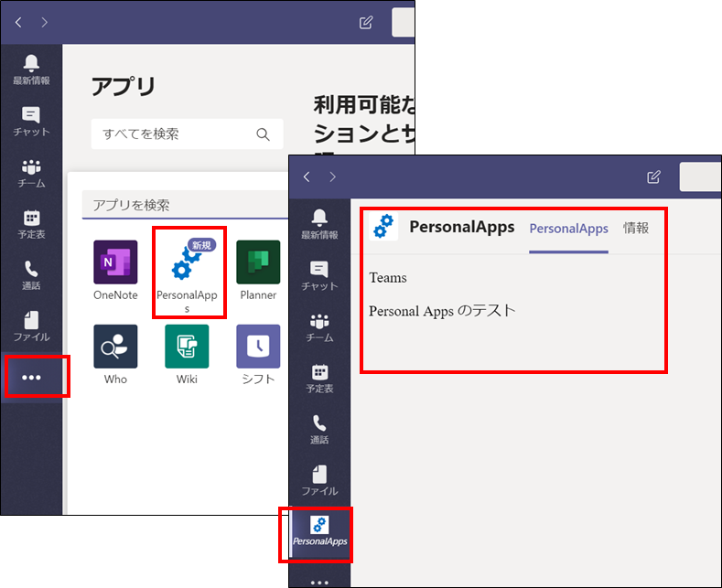Click the アプリ page heading
Viewport: 722px width, 588px height.
click(x=124, y=87)
